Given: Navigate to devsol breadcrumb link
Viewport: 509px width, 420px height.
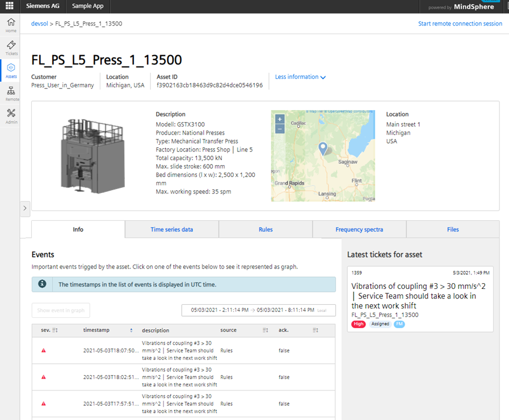Looking at the screenshot, I should pyautogui.click(x=39, y=24).
